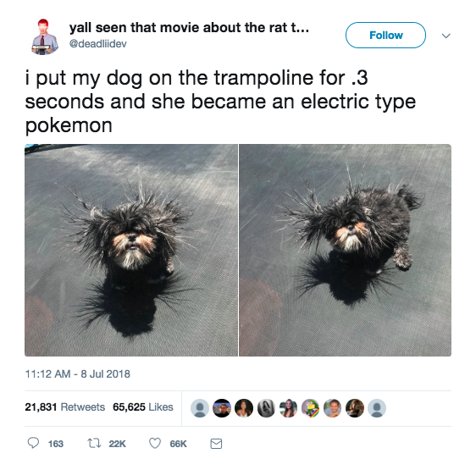Open the 11:12 AM - 8 Jul 2018 timestamp
The width and height of the screenshot is (476, 470).
77,373
